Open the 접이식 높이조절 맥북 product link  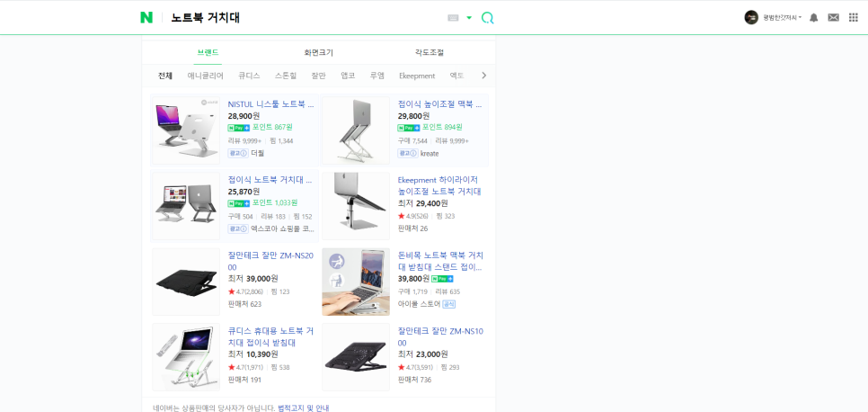coord(440,103)
